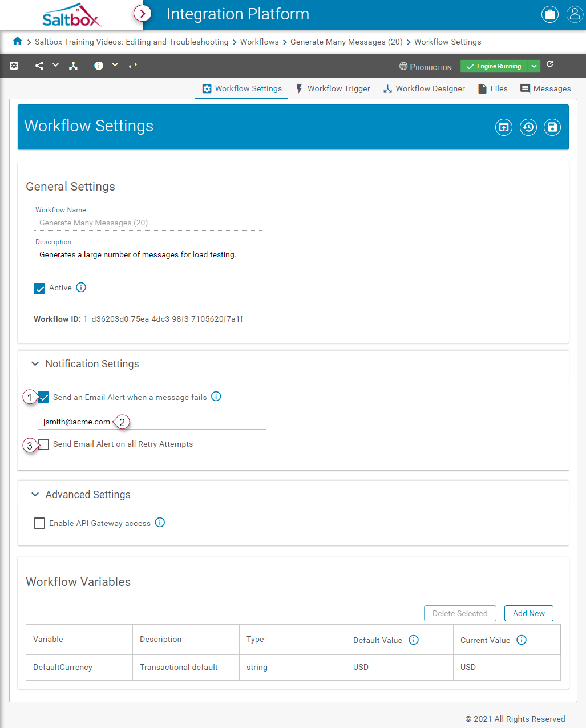The width and height of the screenshot is (586, 728).
Task: Click the swap arrows toolbar icon
Action: click(133, 66)
